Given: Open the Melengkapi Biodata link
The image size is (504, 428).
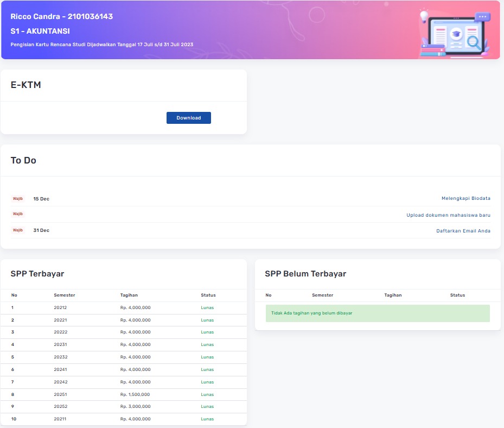Looking at the screenshot, I should 465,199.
